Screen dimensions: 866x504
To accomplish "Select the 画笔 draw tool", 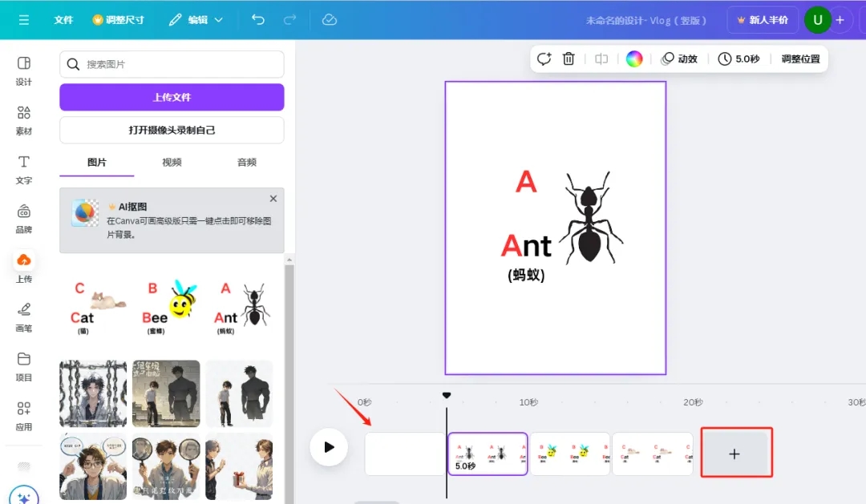I will pos(24,316).
